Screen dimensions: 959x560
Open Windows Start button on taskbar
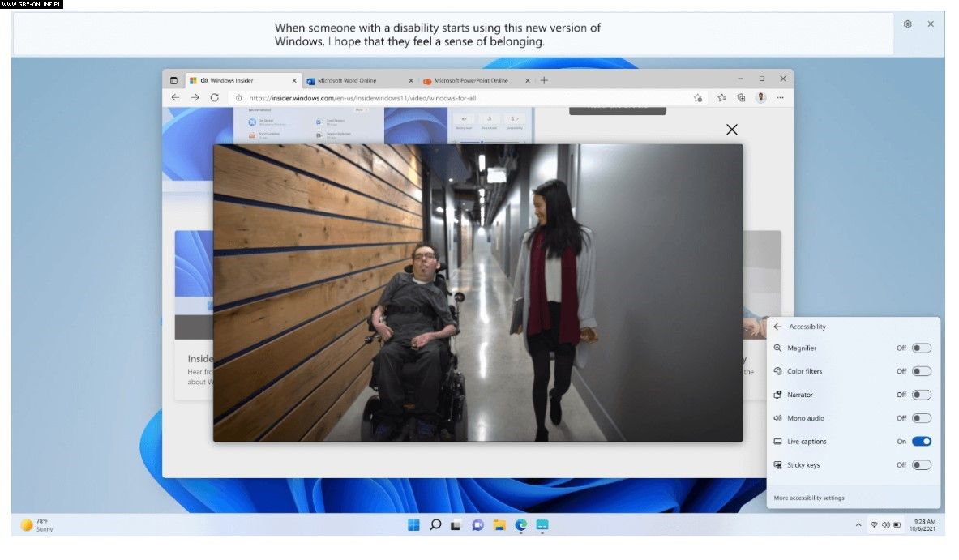click(413, 525)
